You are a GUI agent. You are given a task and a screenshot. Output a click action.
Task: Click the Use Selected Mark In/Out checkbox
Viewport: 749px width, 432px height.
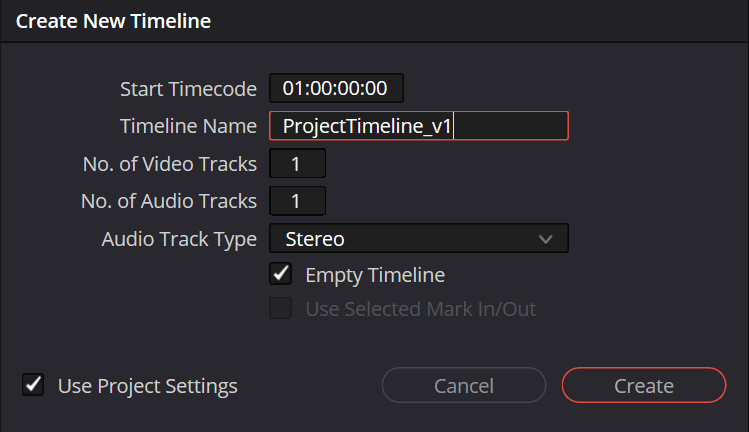(x=282, y=309)
